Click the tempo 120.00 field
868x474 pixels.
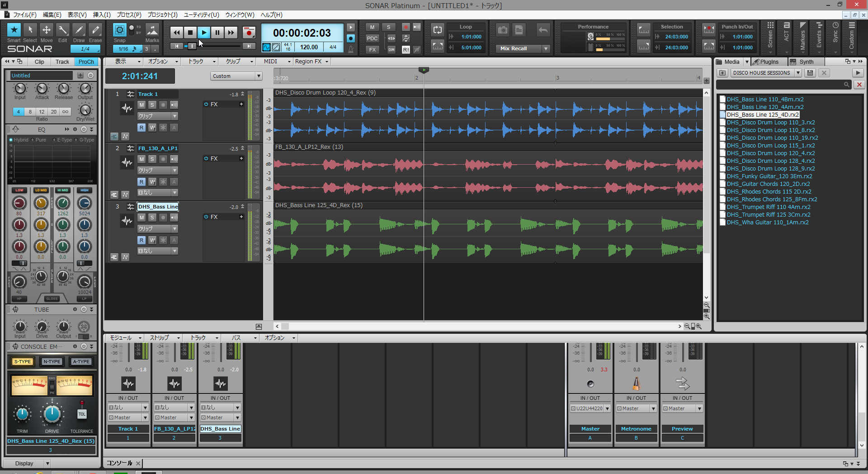pos(309,47)
